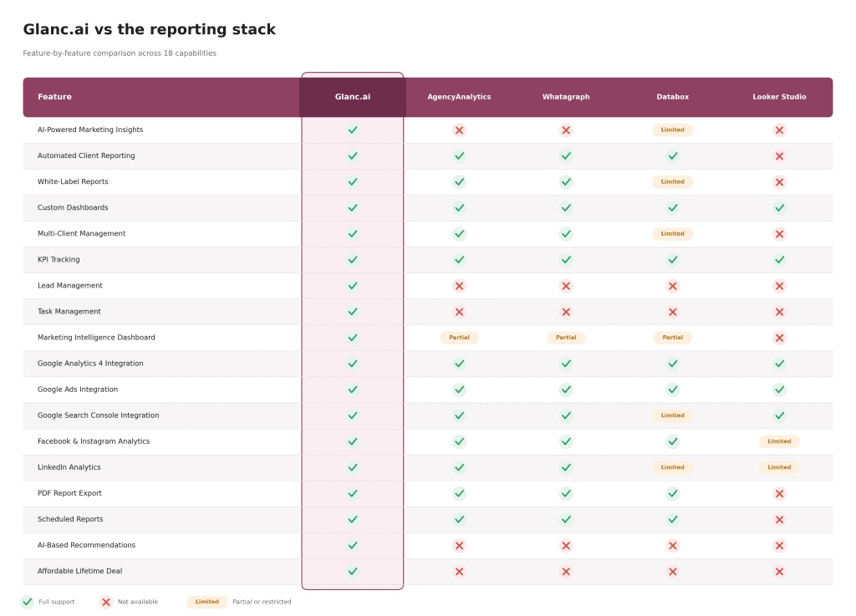Click the 'PDF Report Export' row label
This screenshot has height=616, width=856.
[69, 493]
